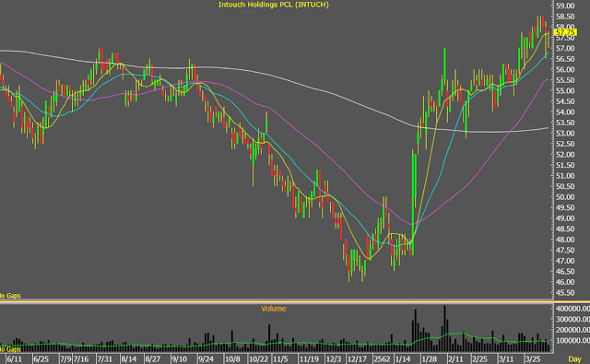This screenshot has width=590, height=364.
Task: Click the 200000.00 volume axis label
Action: [x=572, y=330]
